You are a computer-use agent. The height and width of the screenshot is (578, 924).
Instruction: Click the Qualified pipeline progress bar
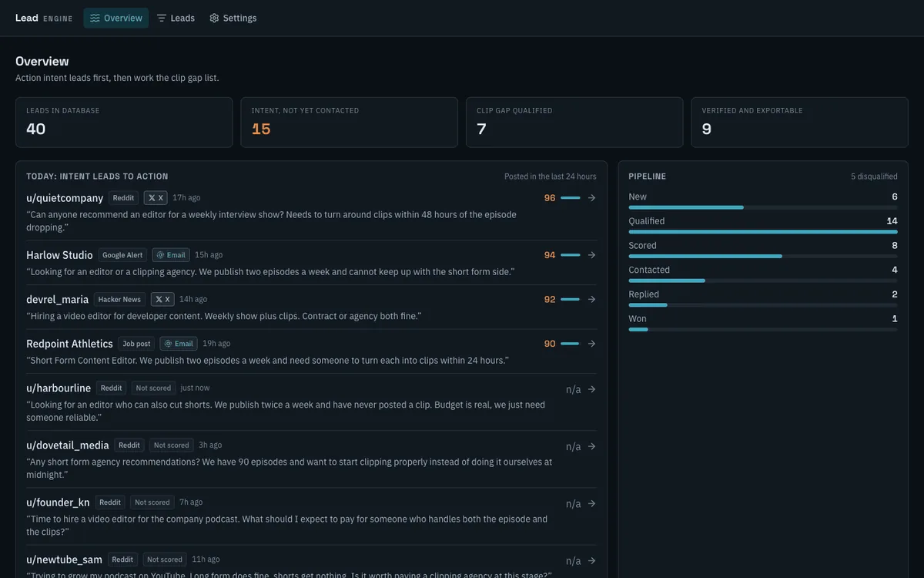click(763, 232)
